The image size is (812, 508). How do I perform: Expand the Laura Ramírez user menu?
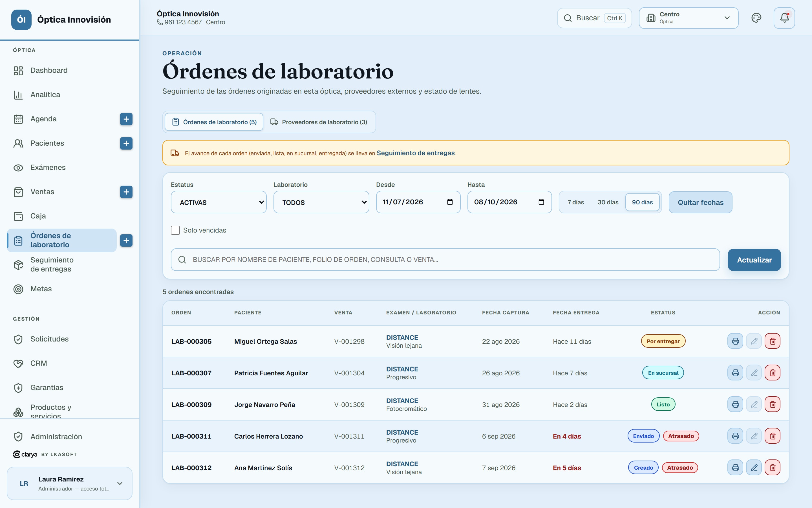69,483
